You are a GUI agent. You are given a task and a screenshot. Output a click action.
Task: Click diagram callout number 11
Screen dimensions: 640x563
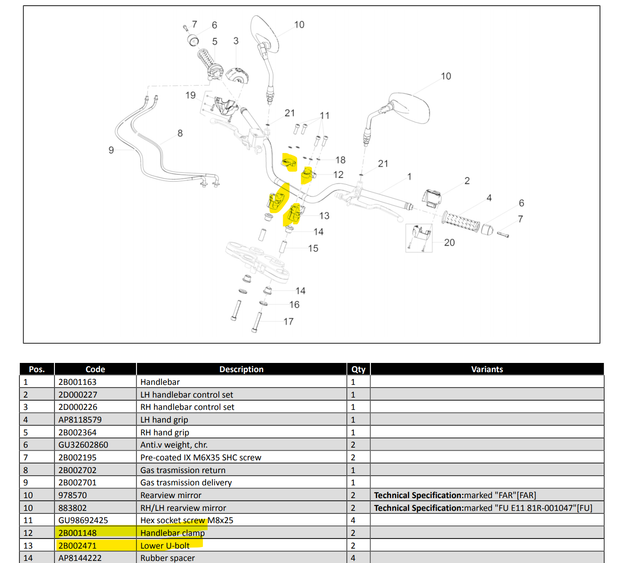point(324,116)
